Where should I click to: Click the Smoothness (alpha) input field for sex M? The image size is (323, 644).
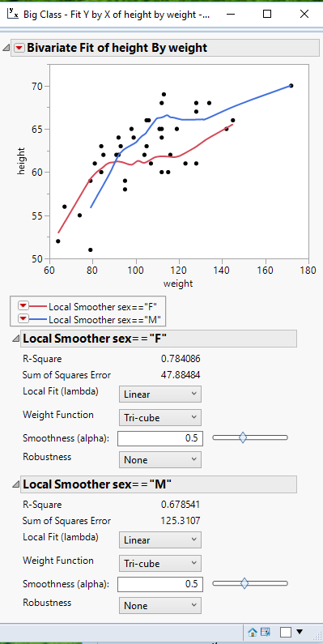pos(160,584)
